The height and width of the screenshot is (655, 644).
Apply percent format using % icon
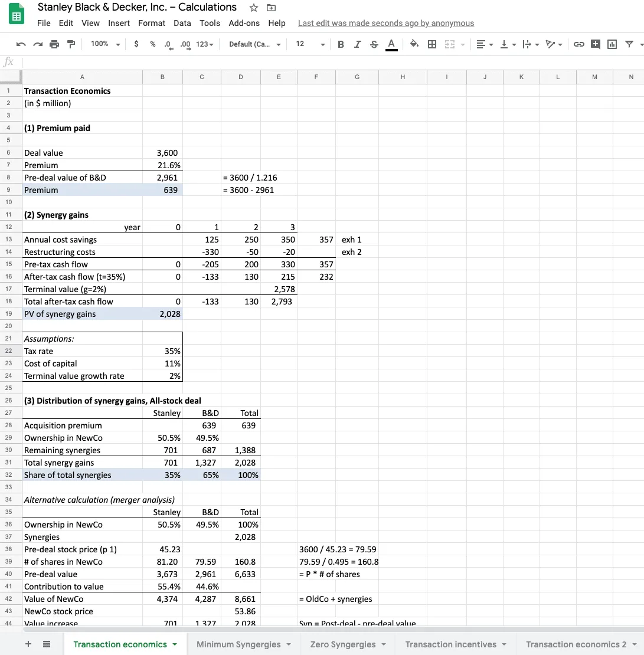point(152,44)
